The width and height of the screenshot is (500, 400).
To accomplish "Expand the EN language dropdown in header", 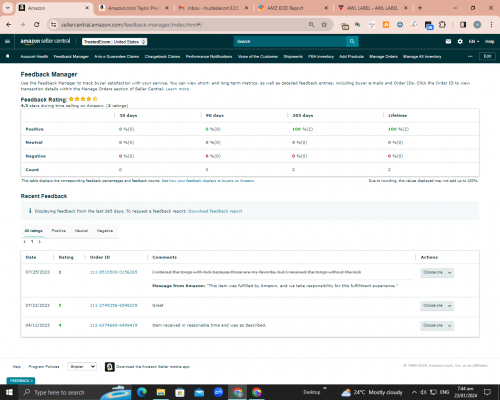I will tap(474, 41).
